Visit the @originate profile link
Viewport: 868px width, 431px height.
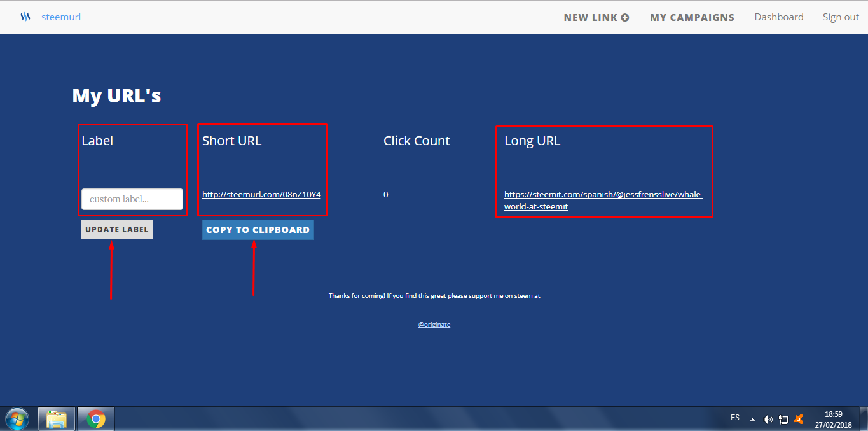(434, 324)
